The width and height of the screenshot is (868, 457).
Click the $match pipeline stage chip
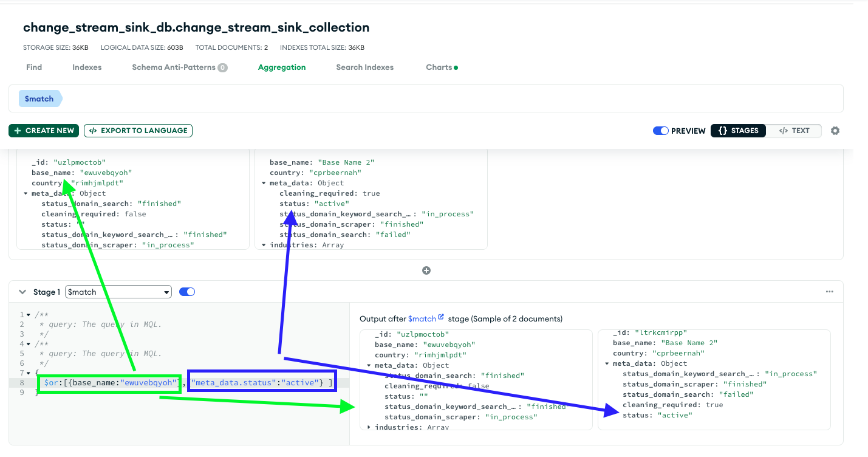click(39, 98)
